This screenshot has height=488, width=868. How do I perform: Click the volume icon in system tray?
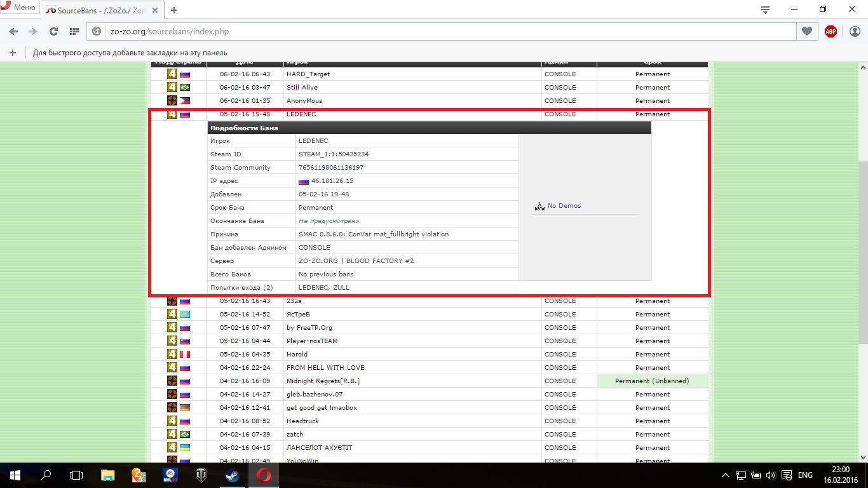(770, 475)
